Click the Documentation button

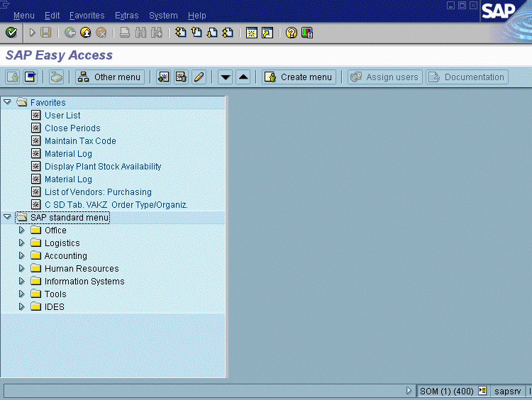tap(467, 77)
